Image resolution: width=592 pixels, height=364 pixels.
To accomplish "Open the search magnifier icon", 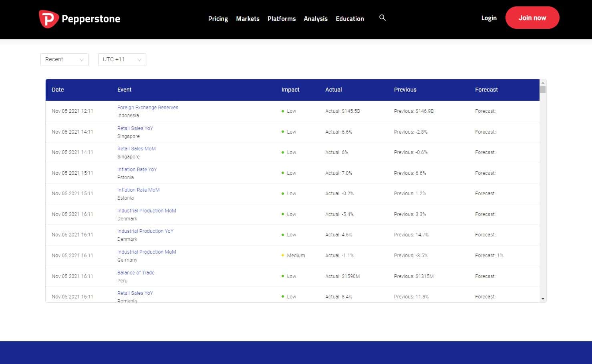I will 383,18.
